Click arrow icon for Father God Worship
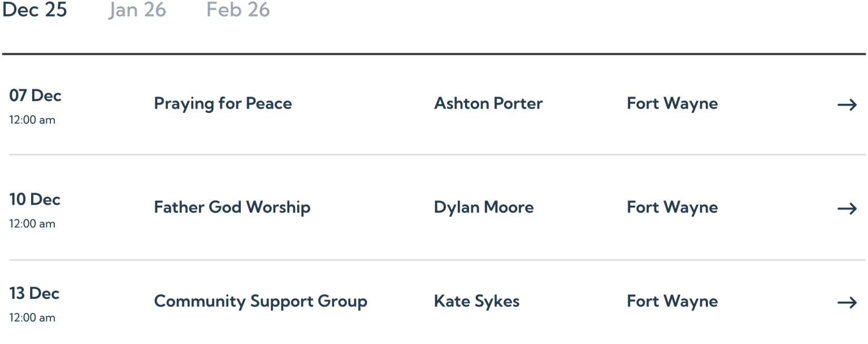 pos(847,208)
